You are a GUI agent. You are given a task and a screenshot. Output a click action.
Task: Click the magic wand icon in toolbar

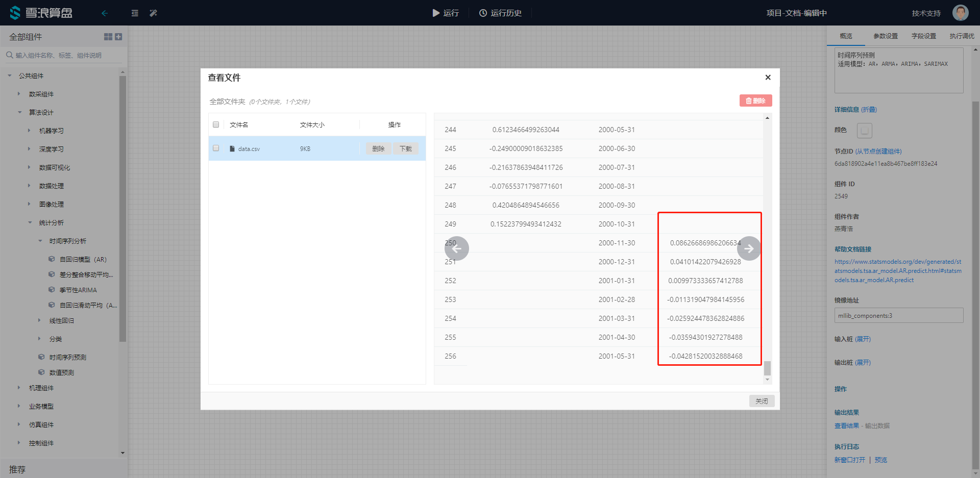point(153,13)
